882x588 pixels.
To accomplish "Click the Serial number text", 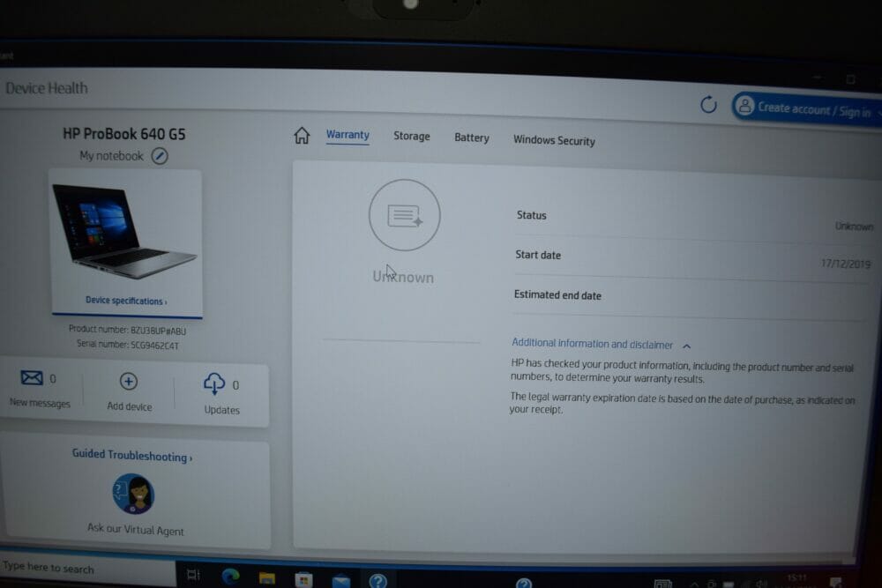I will (x=128, y=345).
